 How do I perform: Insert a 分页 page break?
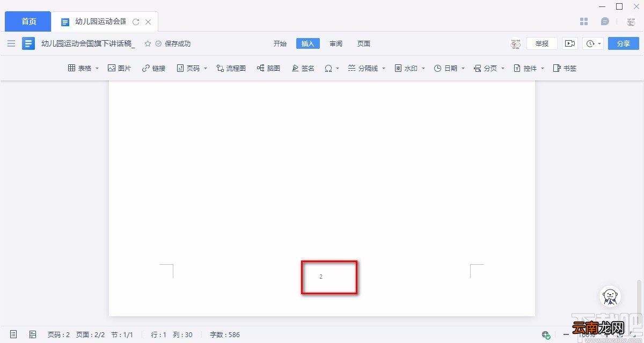tap(485, 68)
